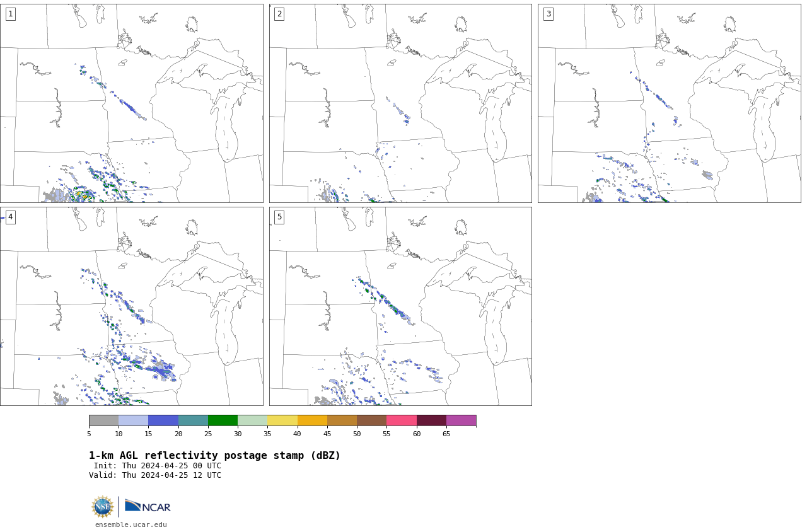This screenshot has width=807, height=532.
Task: Click the brown 50-55 dBZ swatch
Action: 371,420
